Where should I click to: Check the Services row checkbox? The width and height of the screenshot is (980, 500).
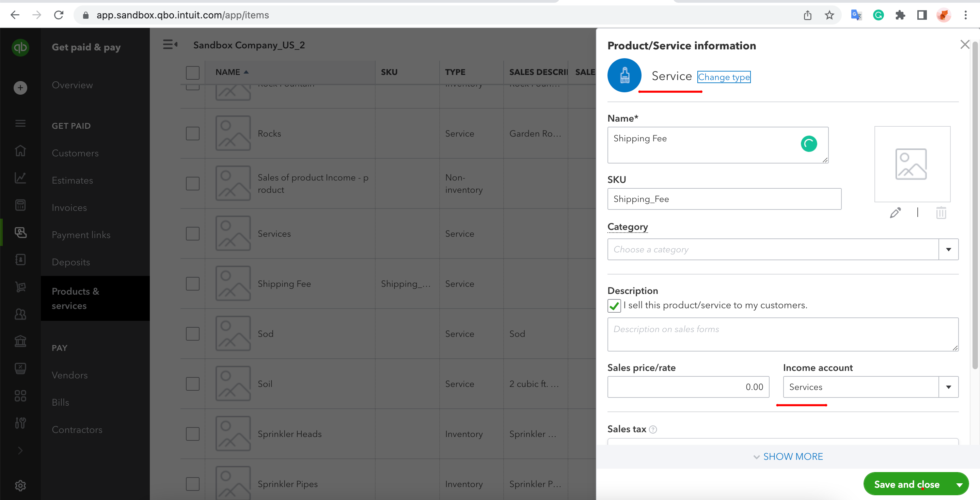[x=192, y=234]
